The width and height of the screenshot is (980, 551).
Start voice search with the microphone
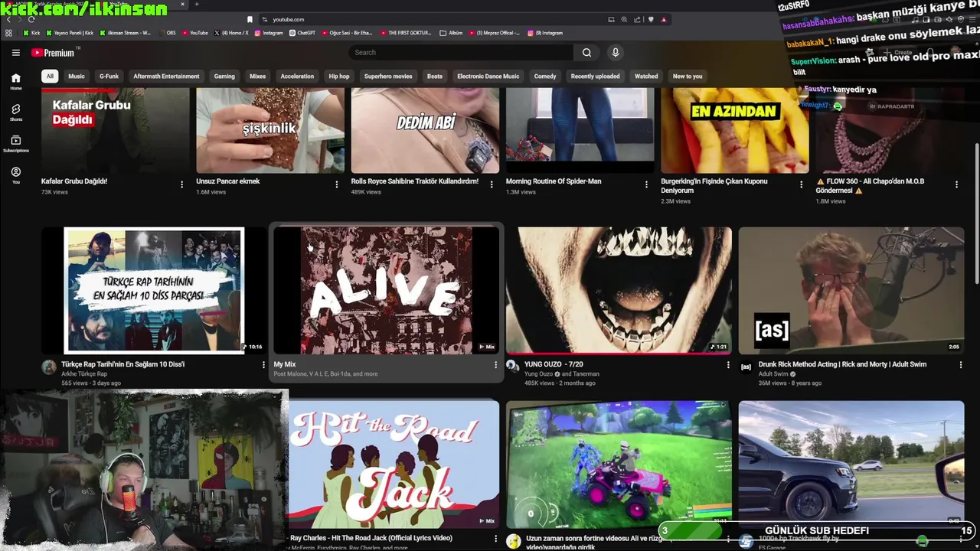[615, 53]
